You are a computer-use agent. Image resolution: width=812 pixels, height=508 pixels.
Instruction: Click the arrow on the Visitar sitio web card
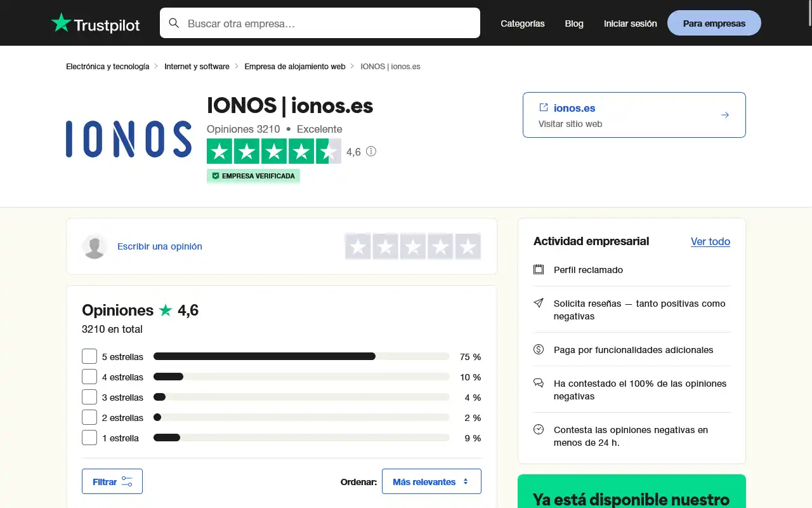click(725, 115)
